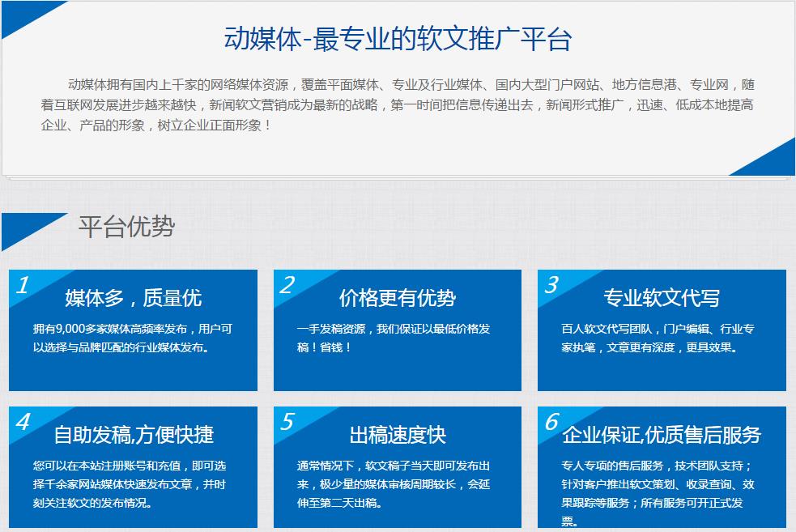This screenshot has height=532, width=796.
Task: Select the 自助发稿,方便快捷 card title
Action: point(134,435)
